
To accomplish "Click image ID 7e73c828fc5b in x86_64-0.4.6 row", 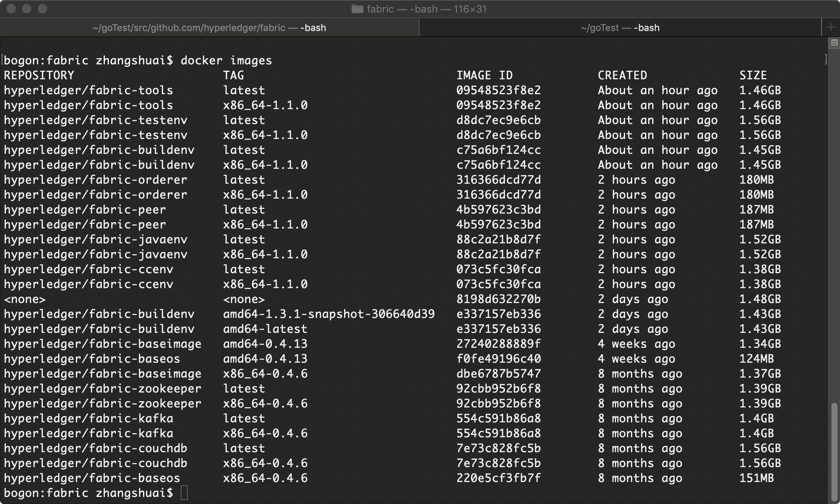I will [x=499, y=463].
